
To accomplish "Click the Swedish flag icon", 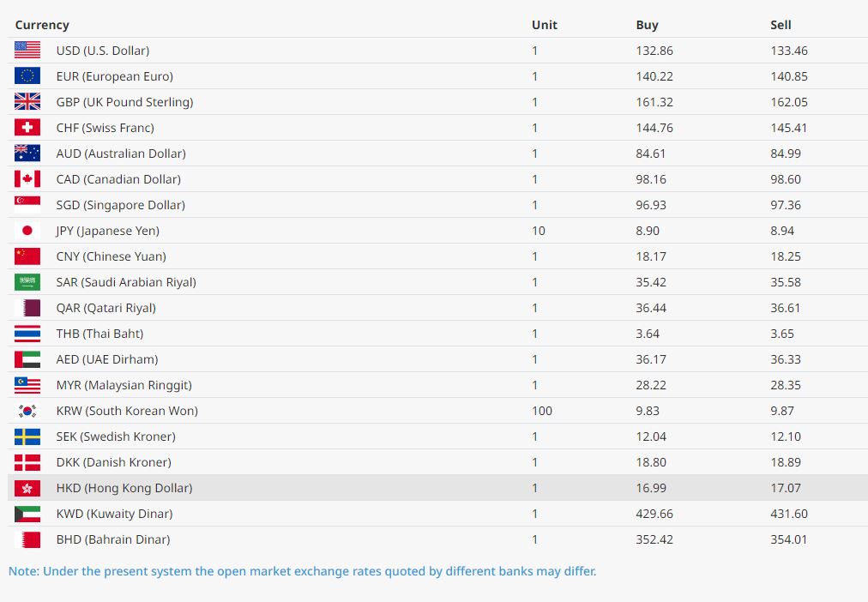I will pyautogui.click(x=27, y=436).
